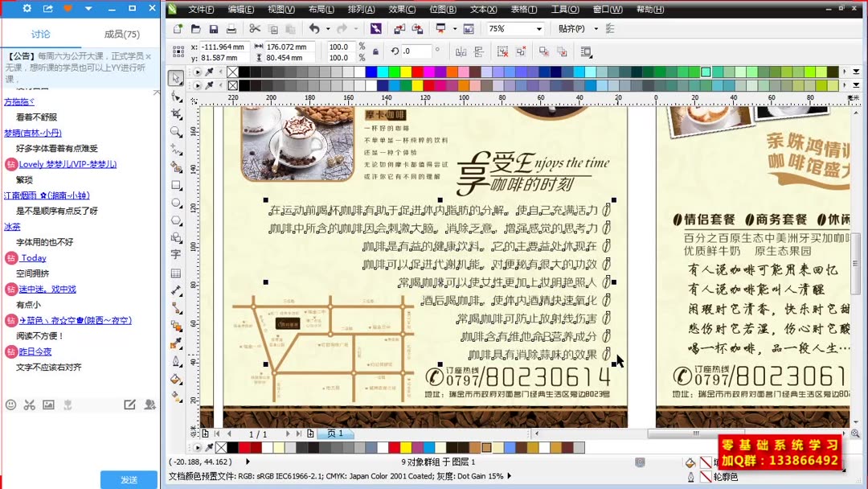Select the Pick tool
Image resolution: width=868 pixels, height=489 pixels.
(178, 77)
